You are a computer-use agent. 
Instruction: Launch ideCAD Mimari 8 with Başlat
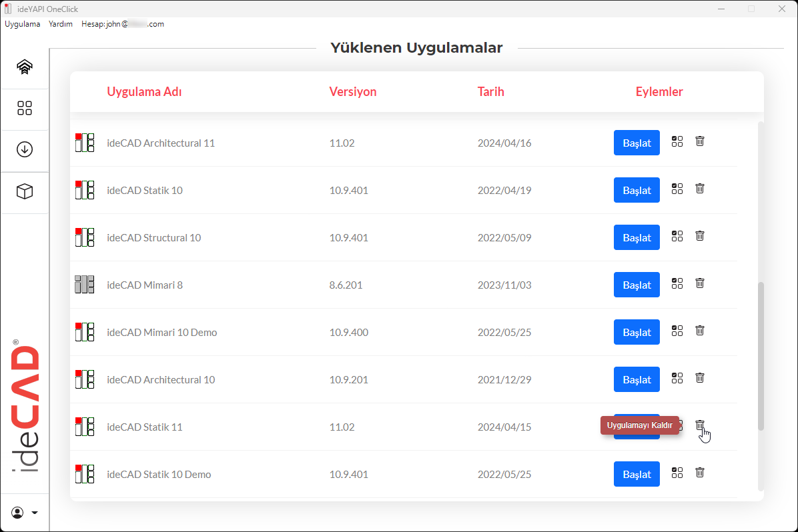pos(637,285)
